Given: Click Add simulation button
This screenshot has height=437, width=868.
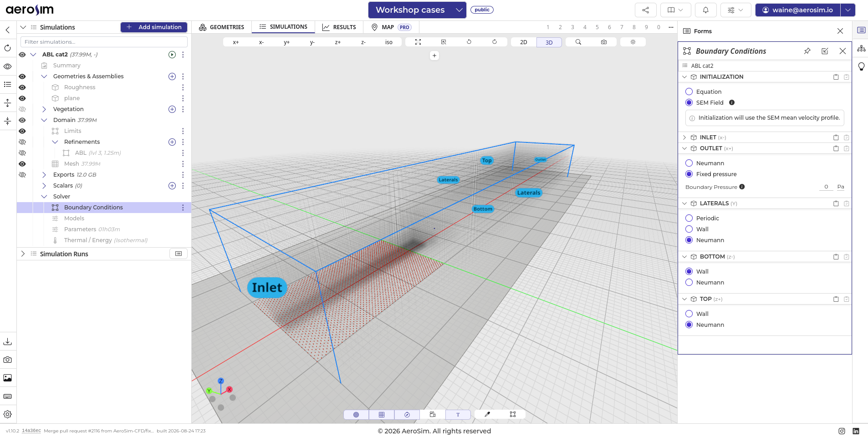Looking at the screenshot, I should click(154, 27).
